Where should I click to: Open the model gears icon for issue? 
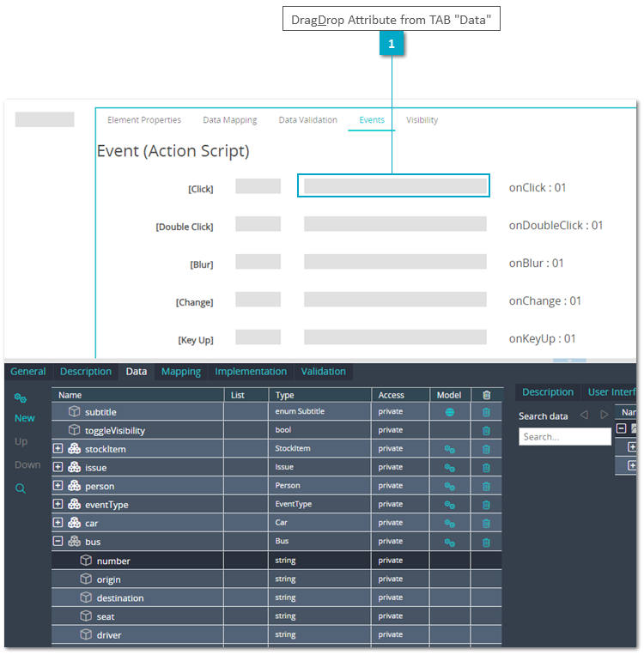(x=450, y=468)
